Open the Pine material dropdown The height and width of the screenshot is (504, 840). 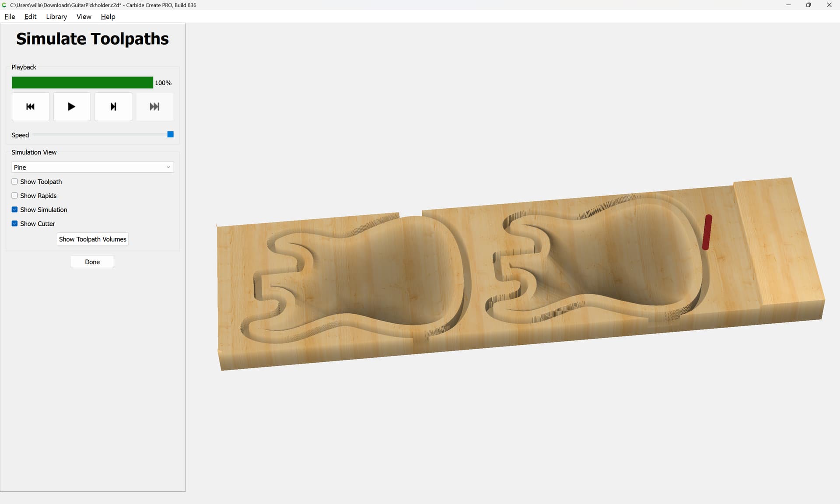92,167
